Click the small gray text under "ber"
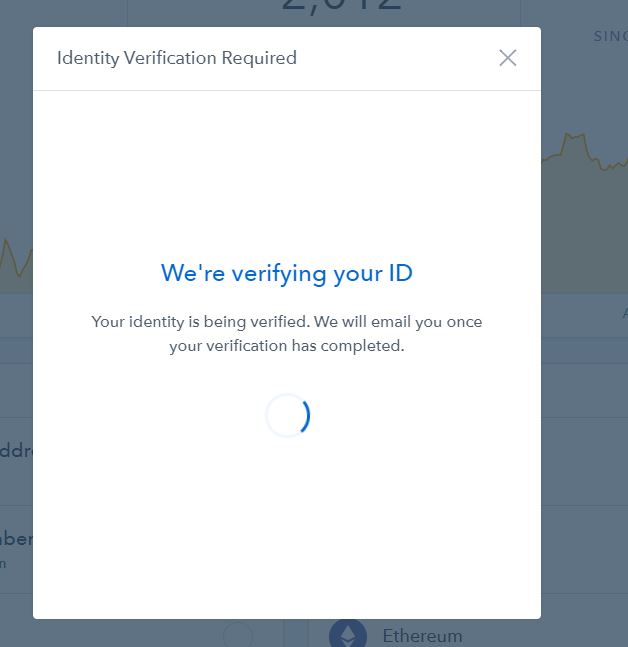Screen dimensions: 628x647 point(5,563)
